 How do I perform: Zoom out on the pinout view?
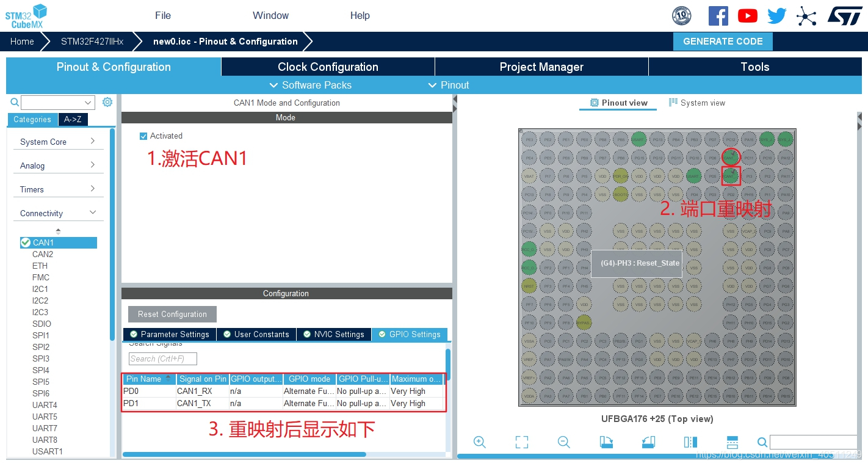[564, 442]
